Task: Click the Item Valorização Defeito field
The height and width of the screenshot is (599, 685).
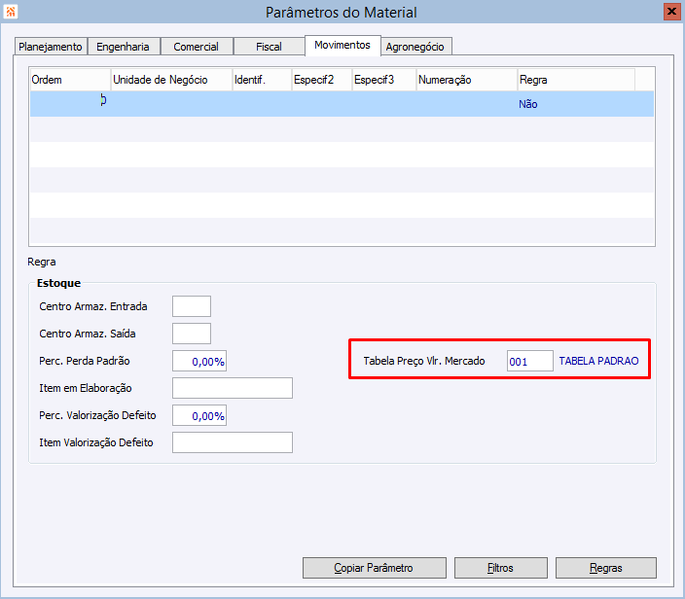Action: pos(232,443)
